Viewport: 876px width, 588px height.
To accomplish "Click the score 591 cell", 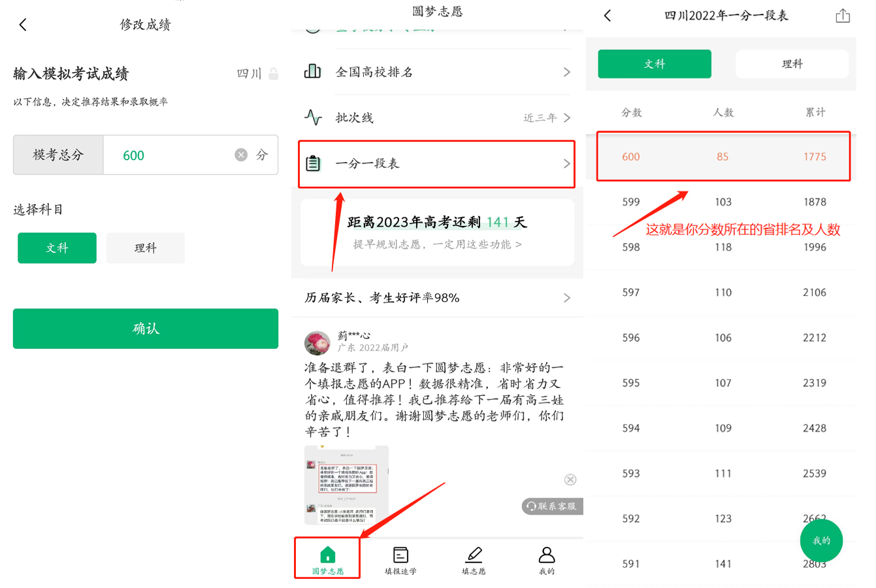I will 631,564.
